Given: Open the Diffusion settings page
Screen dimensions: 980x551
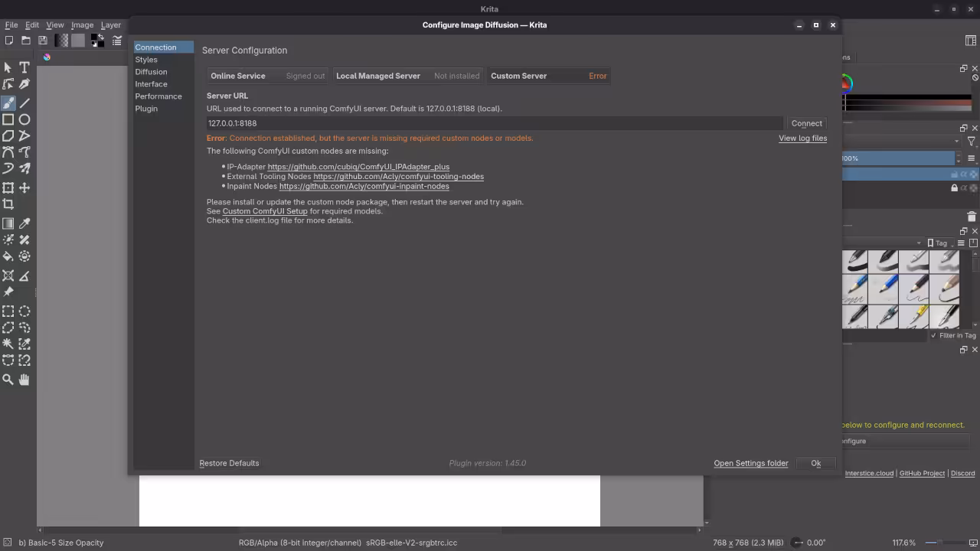Looking at the screenshot, I should point(151,71).
